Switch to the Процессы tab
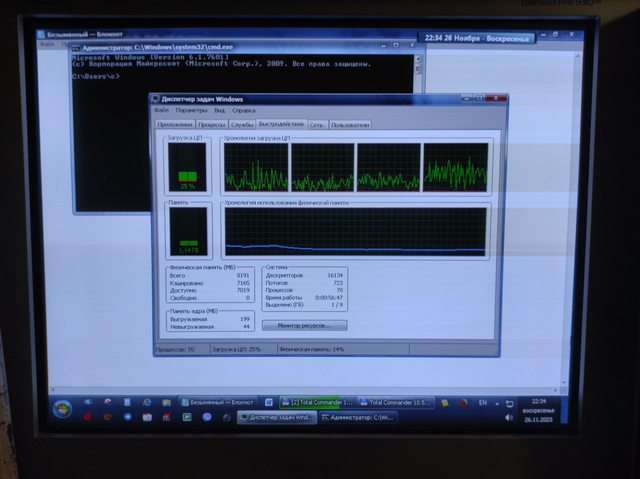The image size is (640, 479). click(212, 125)
